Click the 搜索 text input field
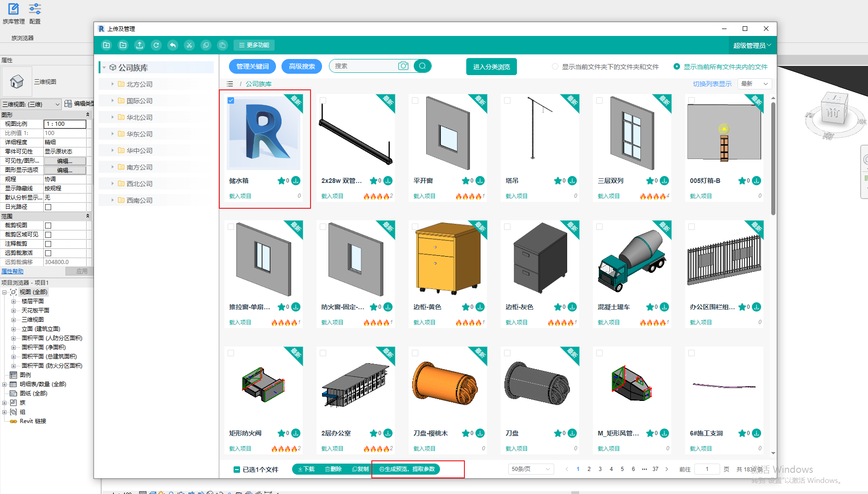868x494 pixels. (x=364, y=66)
